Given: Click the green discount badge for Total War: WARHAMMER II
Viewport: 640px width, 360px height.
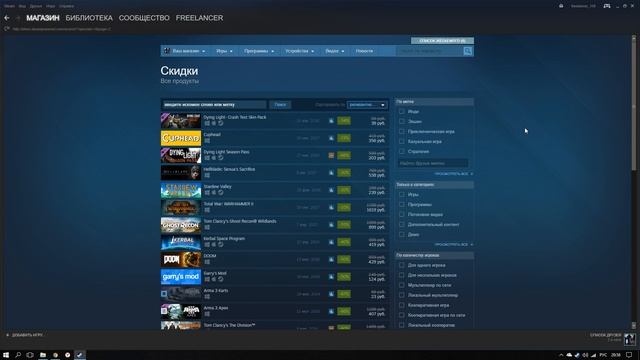Looking at the screenshot, I should (344, 207).
